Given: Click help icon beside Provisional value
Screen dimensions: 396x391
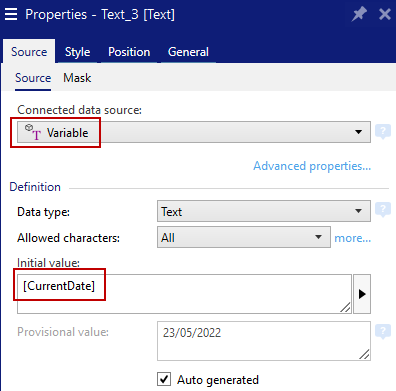Looking at the screenshot, I should point(383,332).
